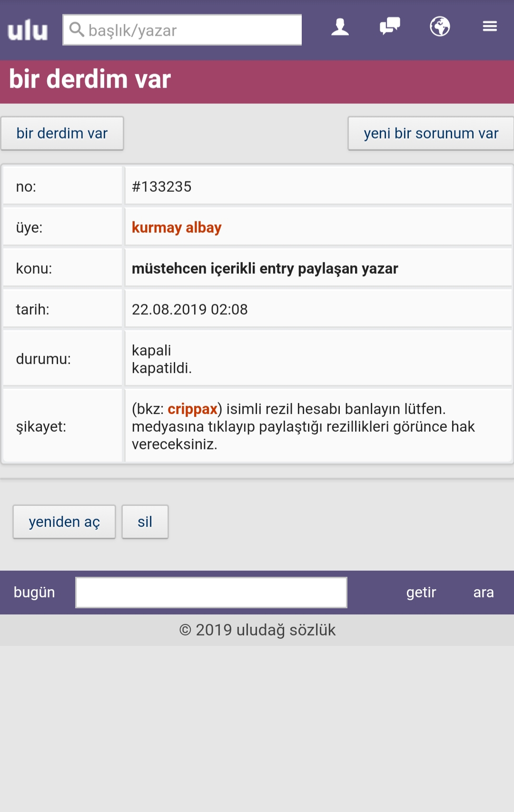Click the 'bir derdim var' page heading
Image resolution: width=514 pixels, height=812 pixels.
[x=90, y=79]
